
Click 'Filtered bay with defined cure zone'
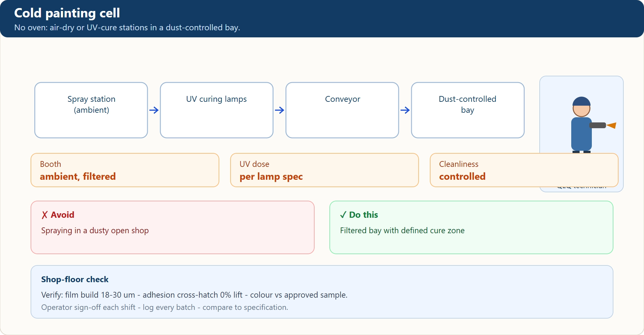point(402,231)
